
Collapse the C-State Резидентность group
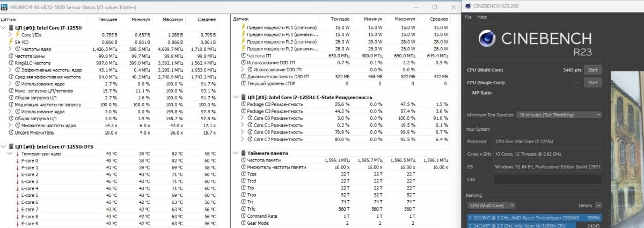coord(237,97)
